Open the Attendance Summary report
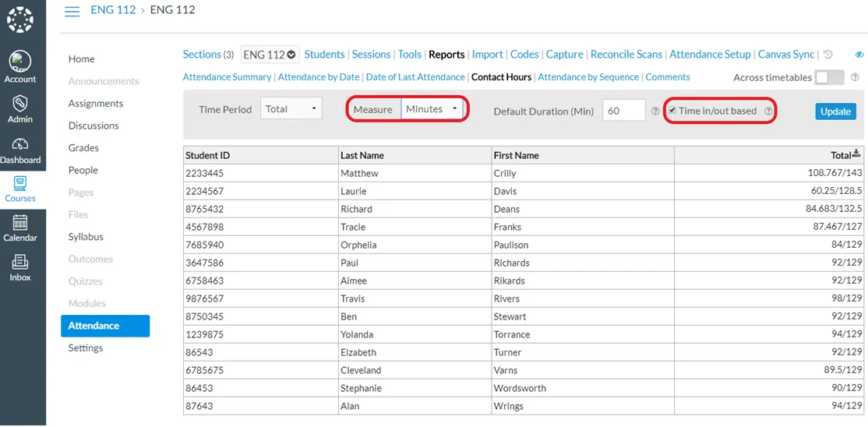Viewport: 868px width, 427px height. tap(227, 77)
